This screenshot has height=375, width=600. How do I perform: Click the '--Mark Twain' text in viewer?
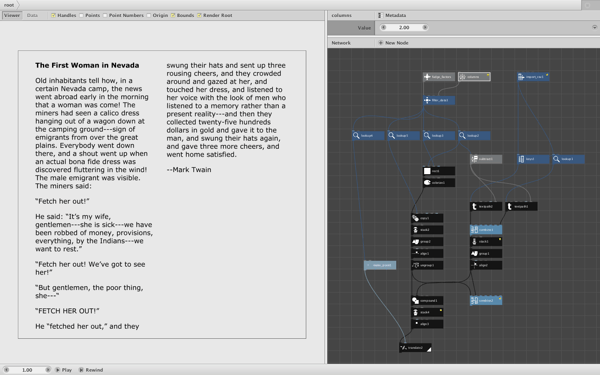point(189,170)
